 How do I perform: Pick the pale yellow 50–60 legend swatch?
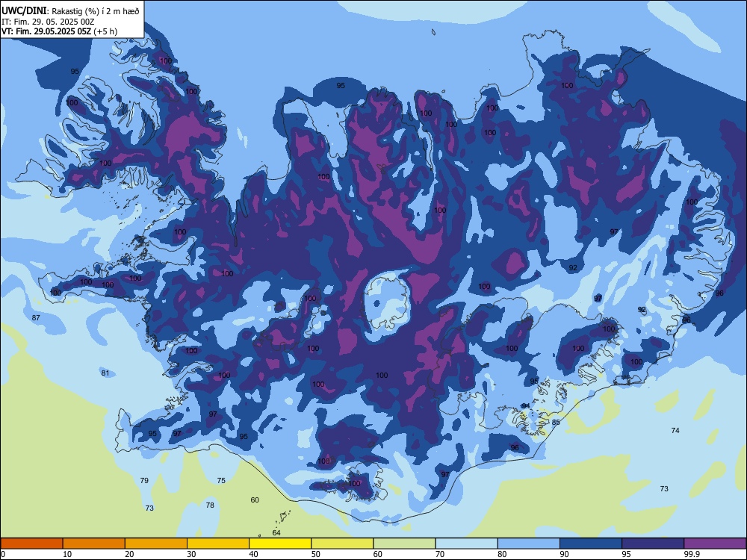342,544
